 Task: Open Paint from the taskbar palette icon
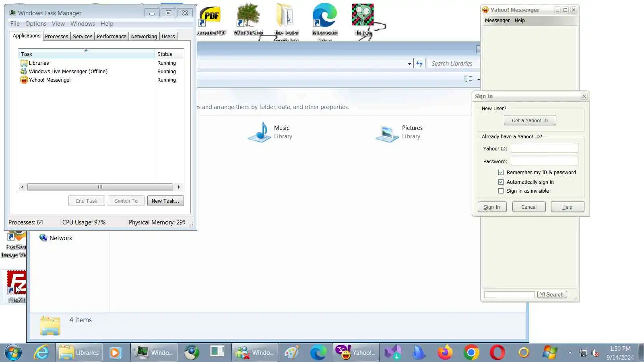click(292, 353)
